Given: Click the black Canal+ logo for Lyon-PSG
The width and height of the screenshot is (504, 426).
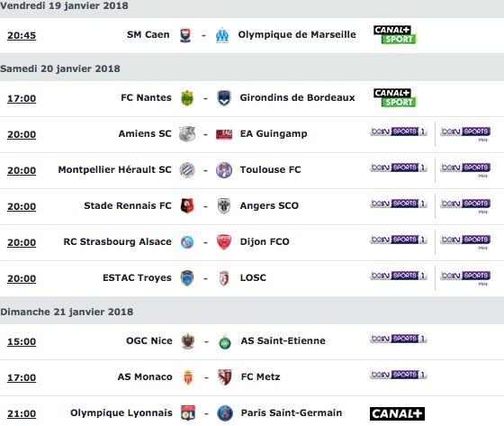Looking at the screenshot, I should coord(397,413).
